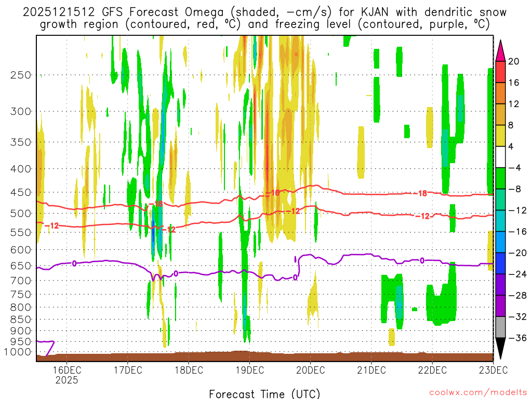
Task: Click the 550 pressure level label
Action: click(x=21, y=232)
